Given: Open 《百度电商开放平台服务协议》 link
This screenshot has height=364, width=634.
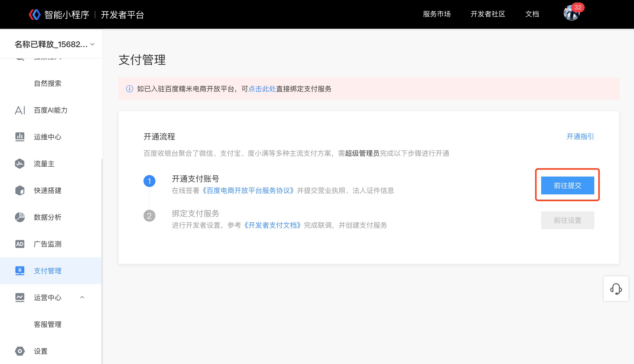Looking at the screenshot, I should (248, 190).
